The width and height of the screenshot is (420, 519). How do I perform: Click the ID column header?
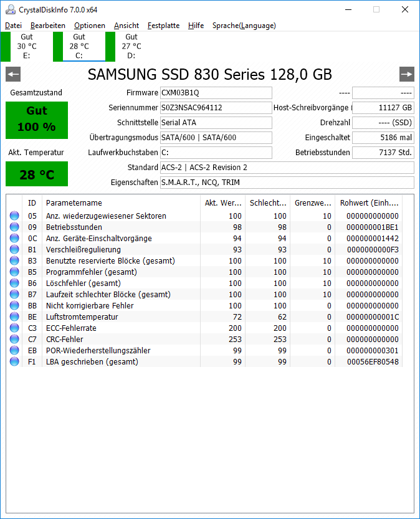[x=32, y=203]
